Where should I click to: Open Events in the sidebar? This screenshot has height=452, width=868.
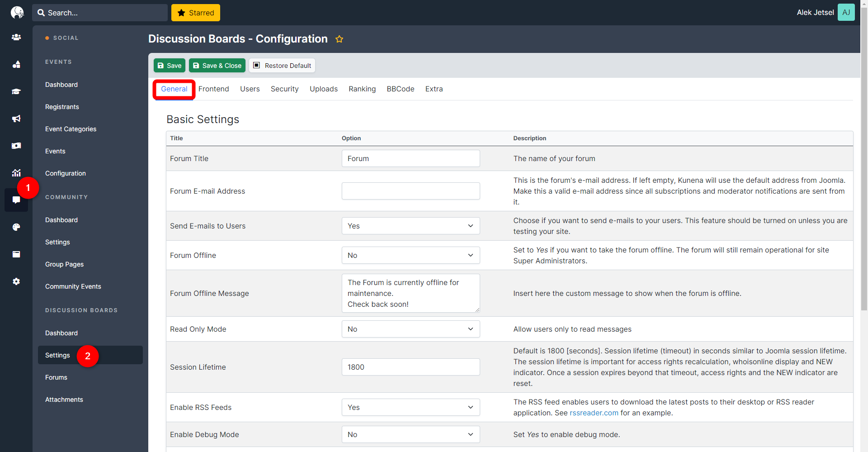[55, 151]
